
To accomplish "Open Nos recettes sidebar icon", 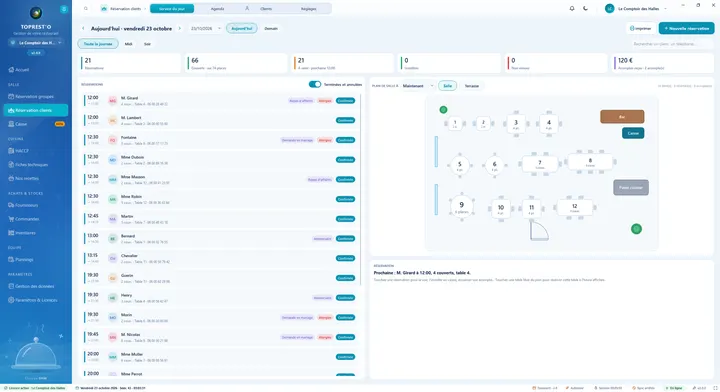I will click(x=11, y=178).
